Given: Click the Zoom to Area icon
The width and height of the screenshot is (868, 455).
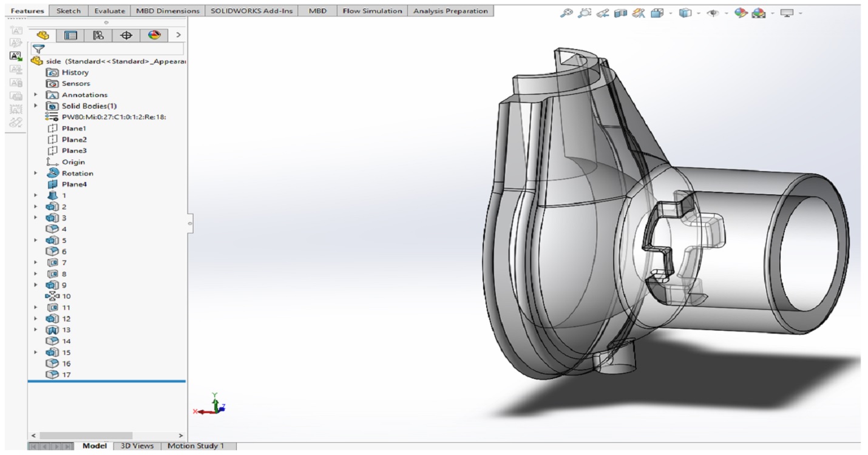Looking at the screenshot, I should click(585, 13).
